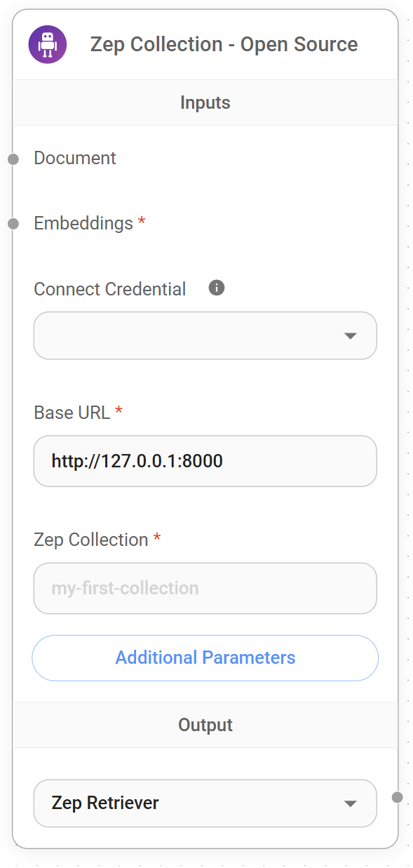Toggle the Embeddings required input anchor
The width and height of the screenshot is (413, 868).
click(x=13, y=224)
